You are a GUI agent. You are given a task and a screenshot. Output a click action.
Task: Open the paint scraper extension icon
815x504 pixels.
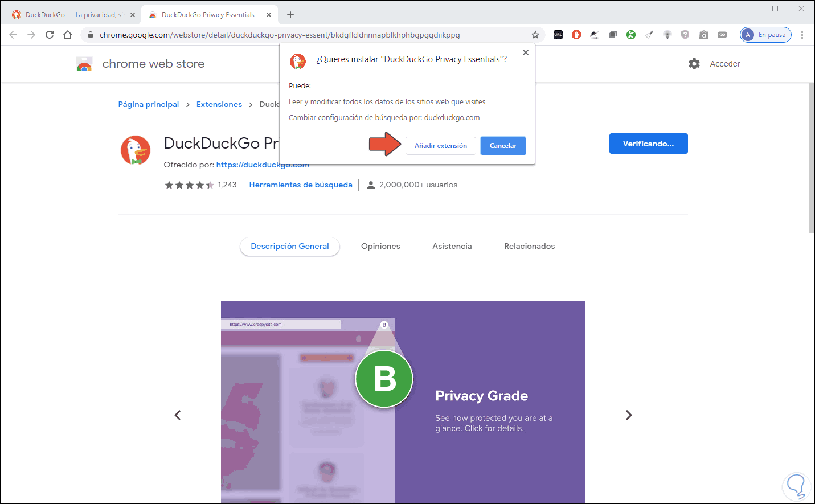coord(649,35)
